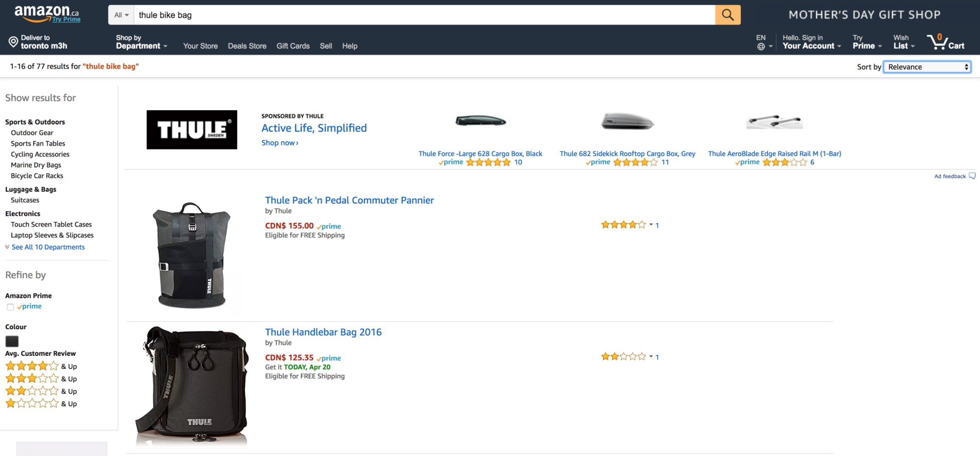Select Outdoor Gear category
980x456 pixels.
tap(32, 133)
